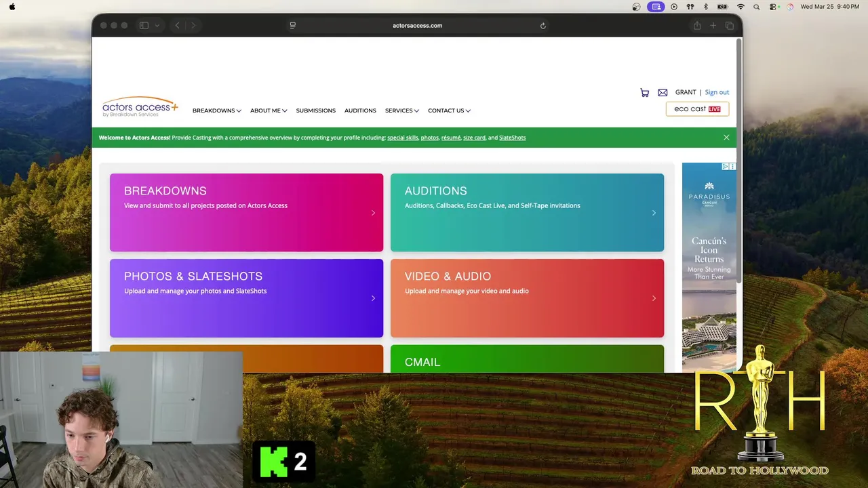Open the sidebar dropdown chevron in Safari

(157, 26)
